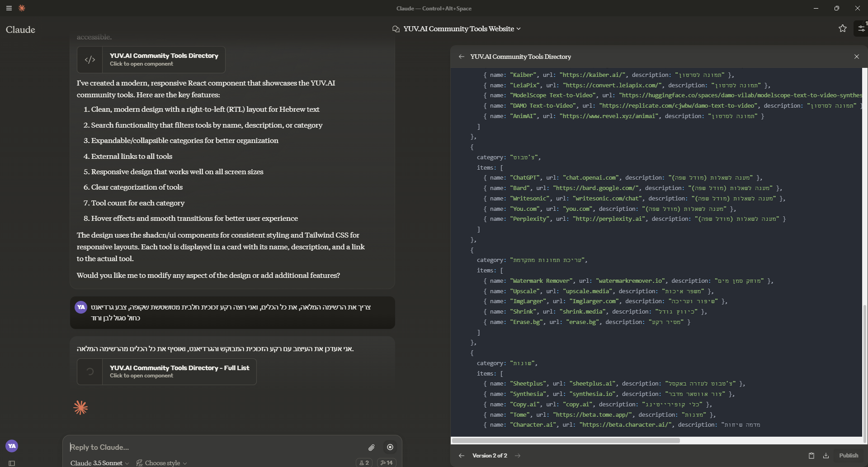Click list item "External links to all tools"

132,156
